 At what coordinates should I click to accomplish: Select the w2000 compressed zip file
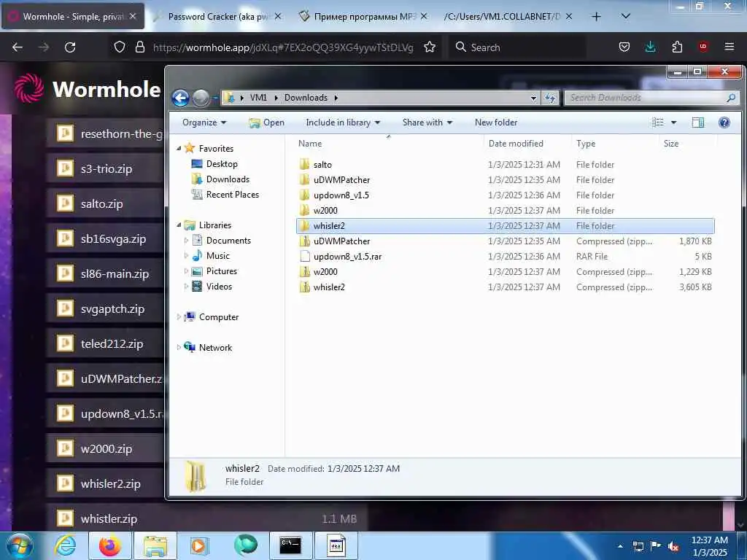pyautogui.click(x=505, y=271)
